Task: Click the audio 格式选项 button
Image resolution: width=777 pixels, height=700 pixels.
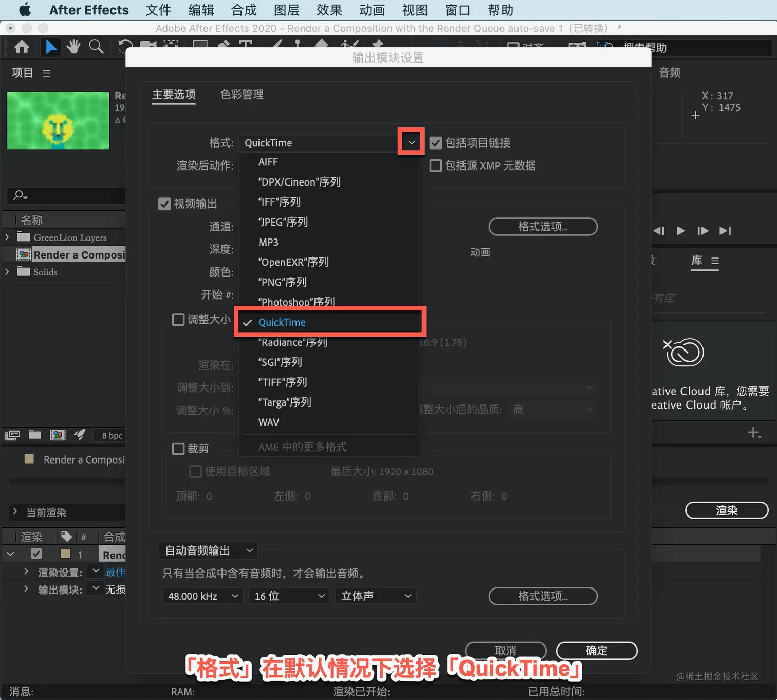Action: (x=543, y=596)
